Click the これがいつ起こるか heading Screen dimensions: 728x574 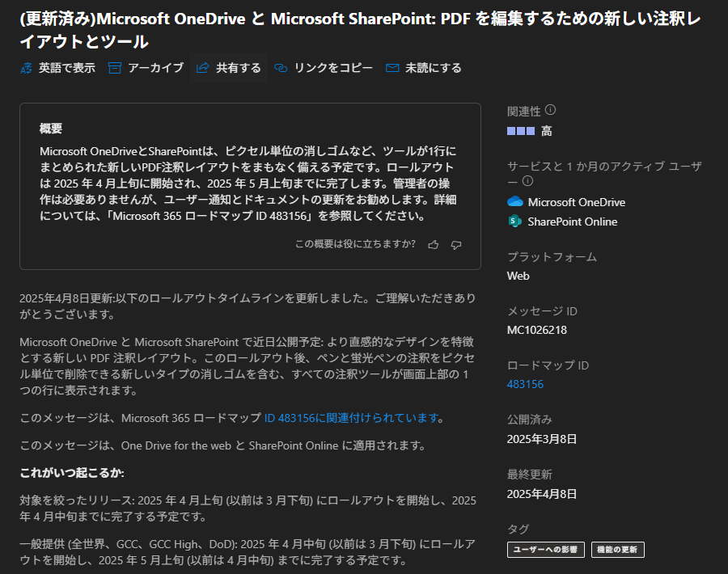tap(72, 473)
